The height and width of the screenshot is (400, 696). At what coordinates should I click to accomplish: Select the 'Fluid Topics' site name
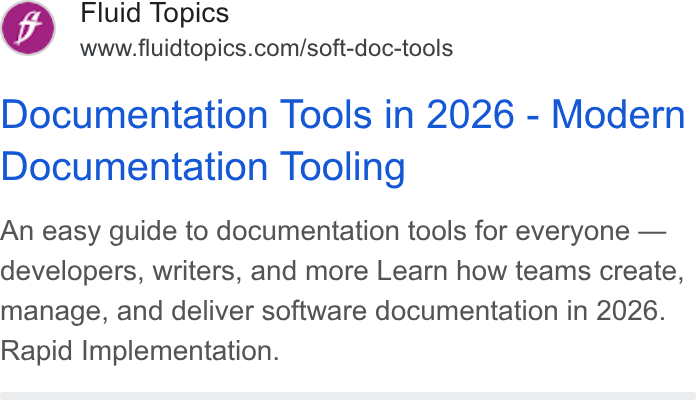coord(154,12)
